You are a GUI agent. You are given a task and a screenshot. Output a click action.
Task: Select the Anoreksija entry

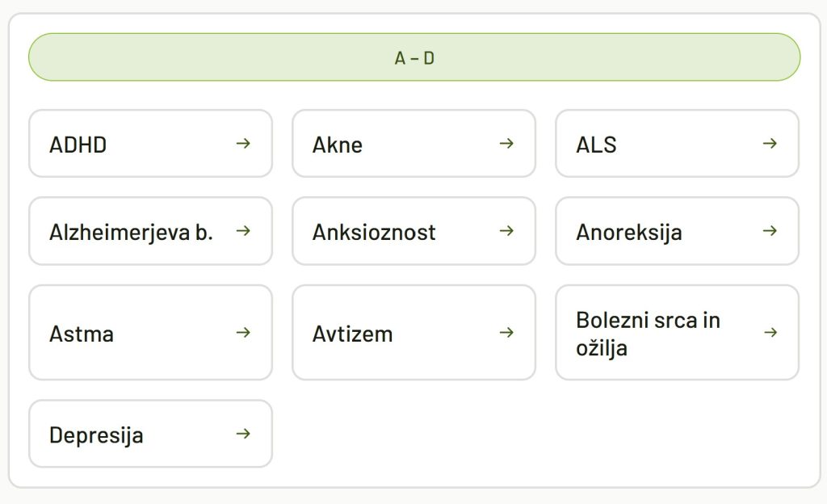[x=677, y=231]
